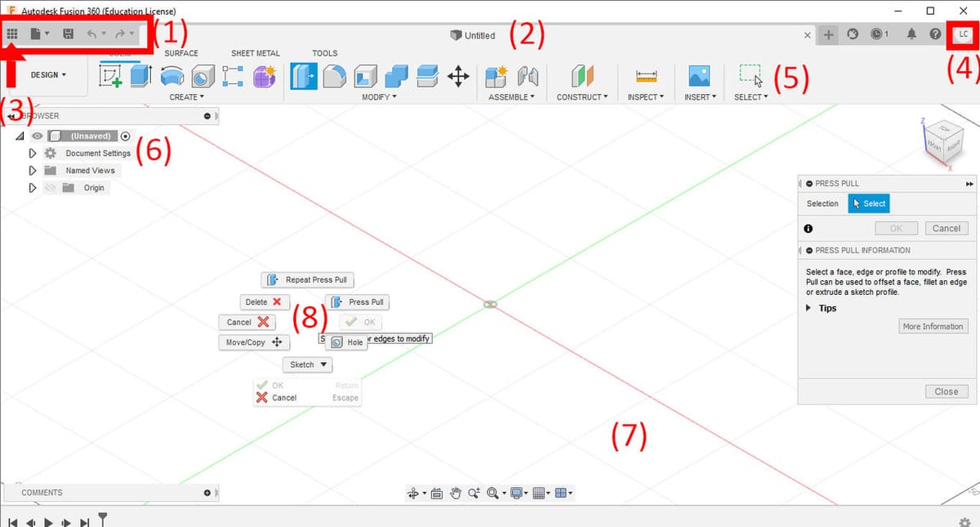Switch to the TOOLS tab
Viewport: 980px width, 527px height.
point(325,53)
